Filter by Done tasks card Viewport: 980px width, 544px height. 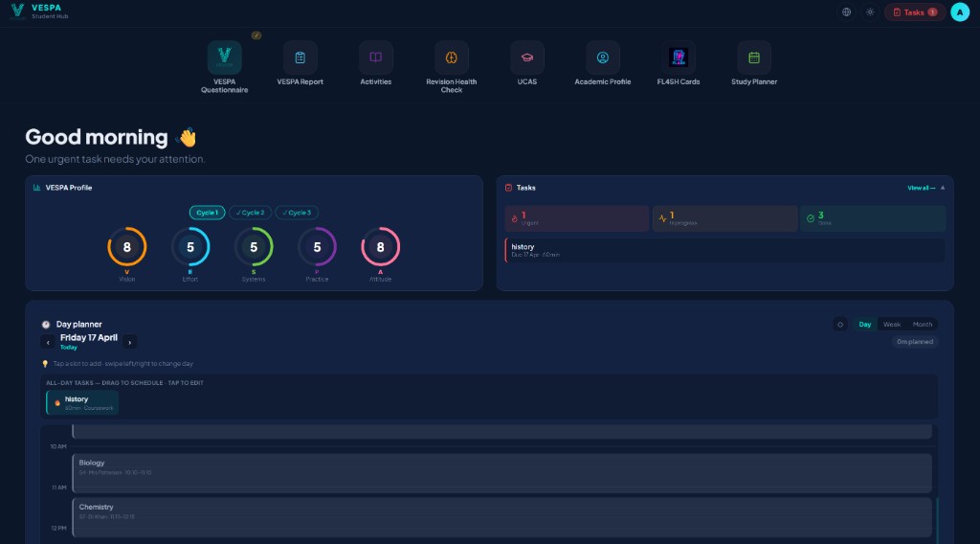873,219
